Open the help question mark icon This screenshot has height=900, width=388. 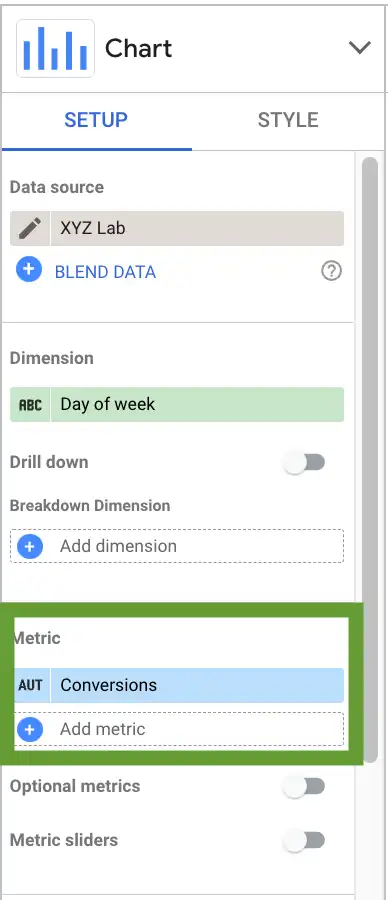pyautogui.click(x=331, y=271)
